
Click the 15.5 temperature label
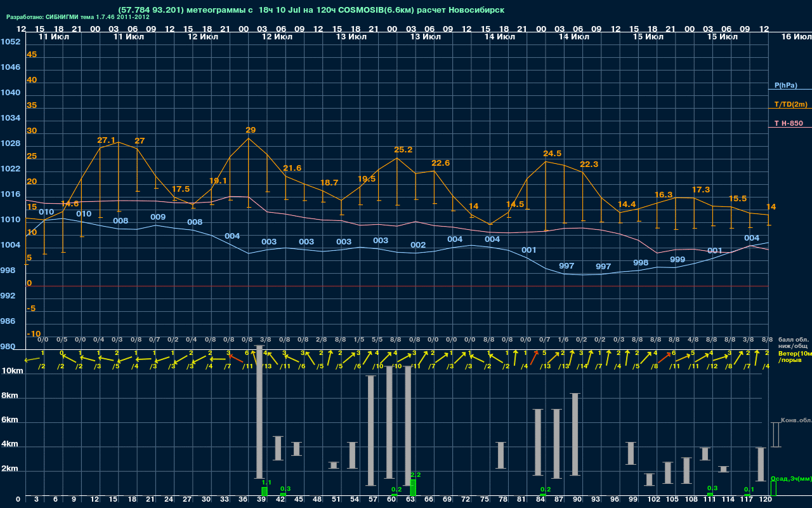tap(738, 199)
